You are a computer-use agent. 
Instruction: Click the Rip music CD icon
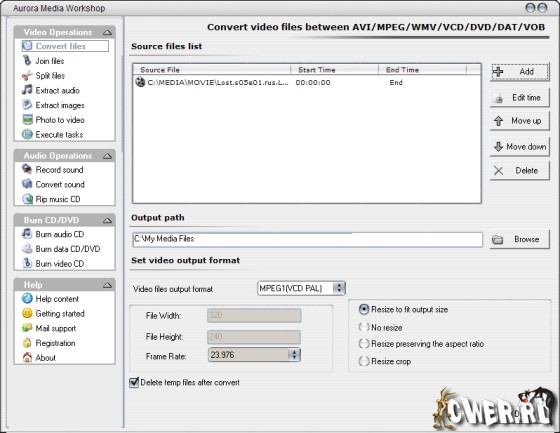[x=27, y=199]
